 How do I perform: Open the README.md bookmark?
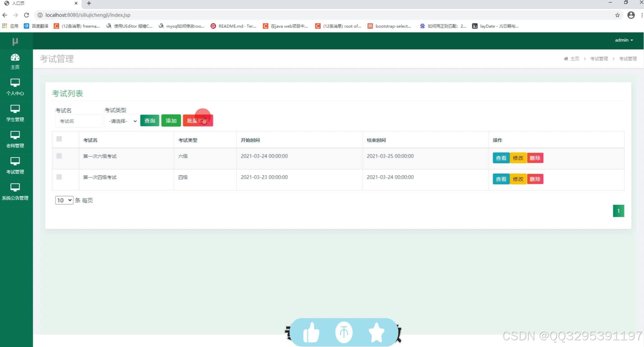(233, 26)
